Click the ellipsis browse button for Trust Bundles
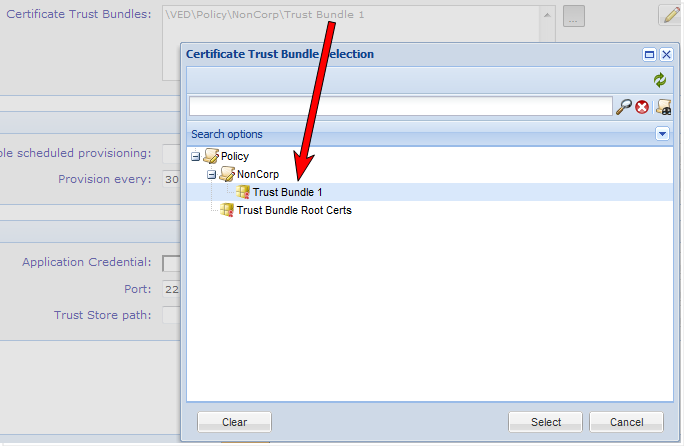The height and width of the screenshot is (446, 684). [574, 16]
